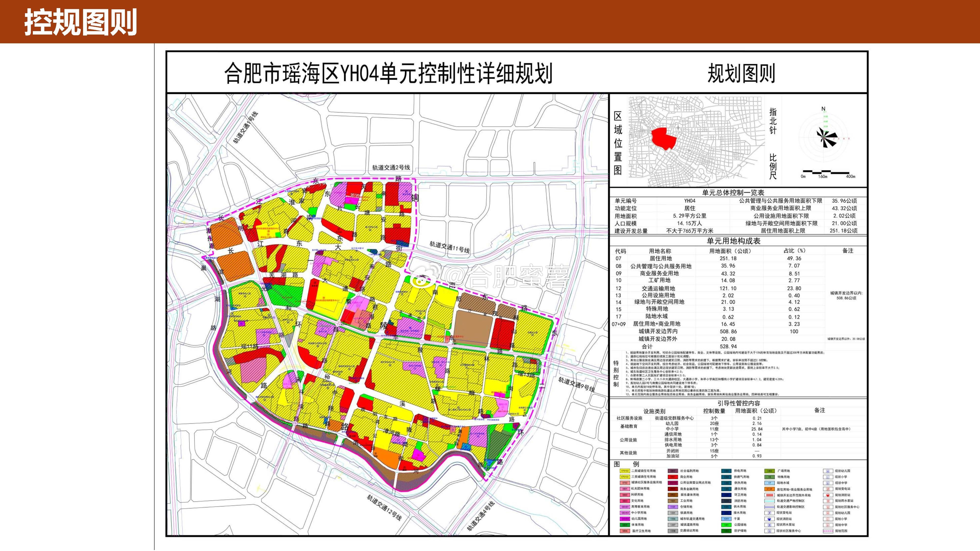Image resolution: width=980 pixels, height=551 pixels.
Task: Click the 单元总体控制一览表 table heading
Action: [x=733, y=192]
